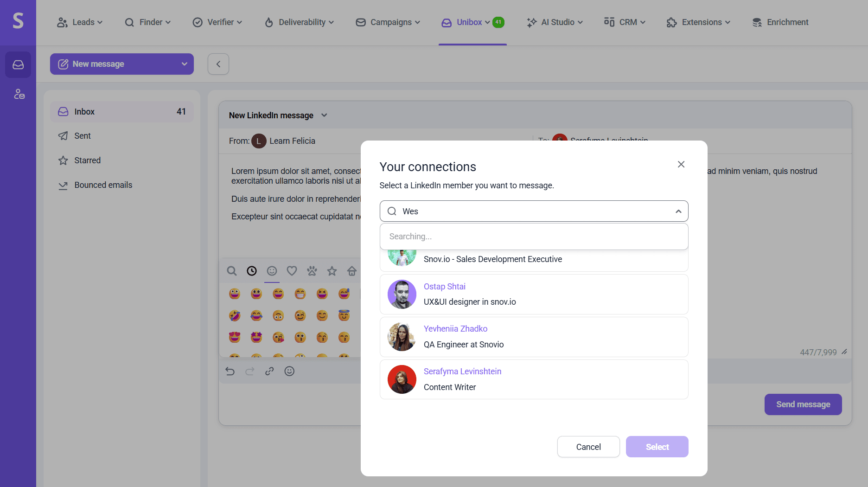Click the undo arrow icon in editor toolbar

tap(230, 371)
